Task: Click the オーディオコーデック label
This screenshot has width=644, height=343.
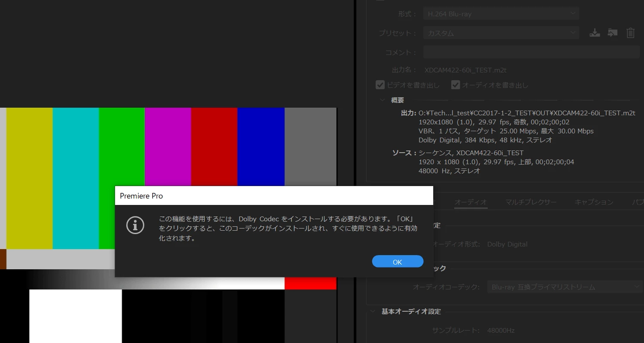Action: click(446, 287)
